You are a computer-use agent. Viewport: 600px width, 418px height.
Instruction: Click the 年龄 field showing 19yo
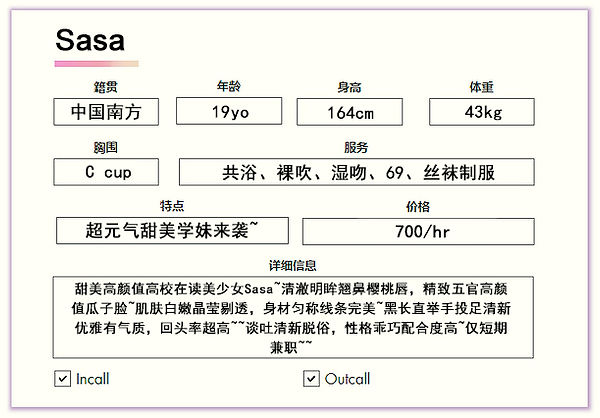tap(229, 111)
